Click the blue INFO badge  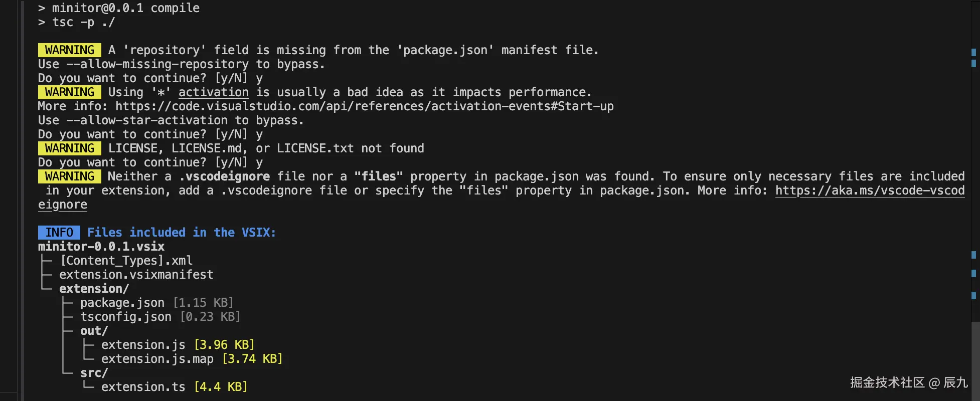[x=59, y=233]
